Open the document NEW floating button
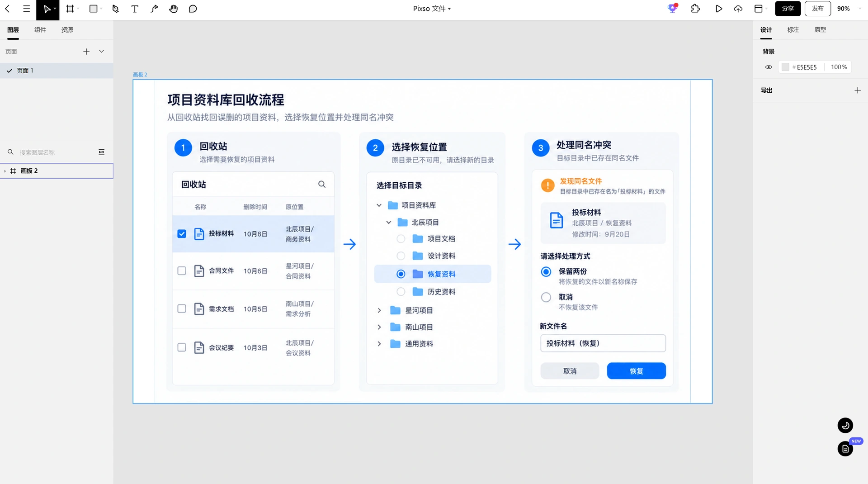Viewport: 868px width, 484px height. pyautogui.click(x=845, y=449)
